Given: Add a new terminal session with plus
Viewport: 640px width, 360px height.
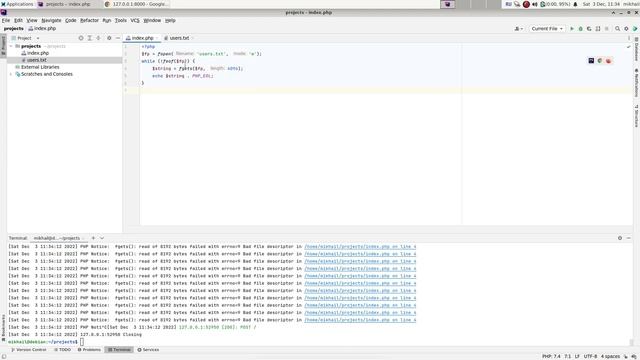Looking at the screenshot, I should coord(93,238).
